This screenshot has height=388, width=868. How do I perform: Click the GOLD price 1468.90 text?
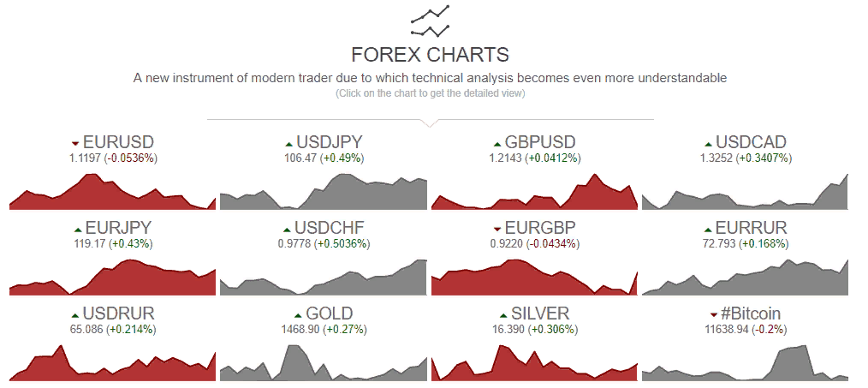pos(302,329)
